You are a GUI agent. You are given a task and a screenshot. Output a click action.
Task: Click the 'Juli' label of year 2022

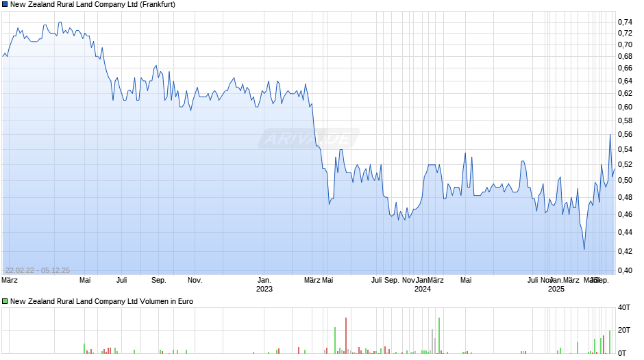(x=121, y=281)
